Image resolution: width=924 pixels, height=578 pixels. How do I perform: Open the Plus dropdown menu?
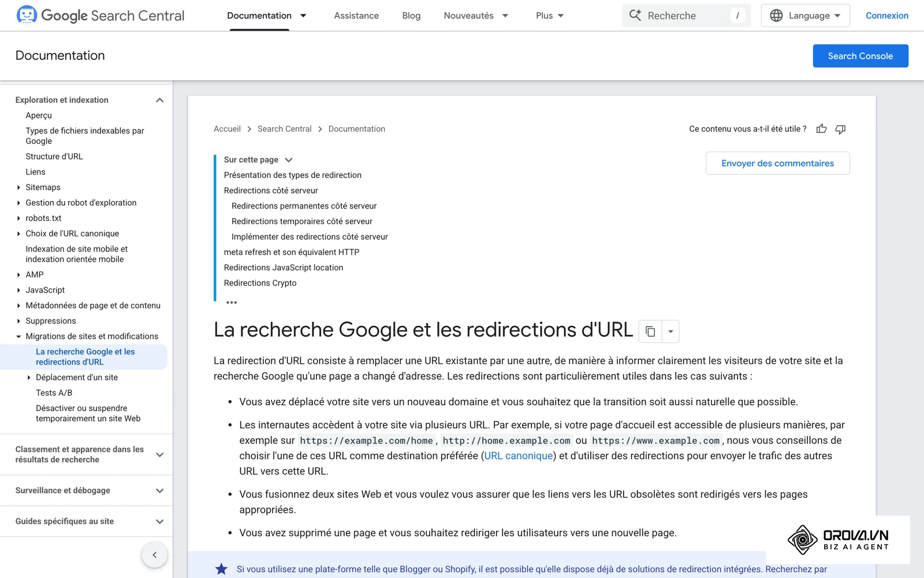coord(550,16)
